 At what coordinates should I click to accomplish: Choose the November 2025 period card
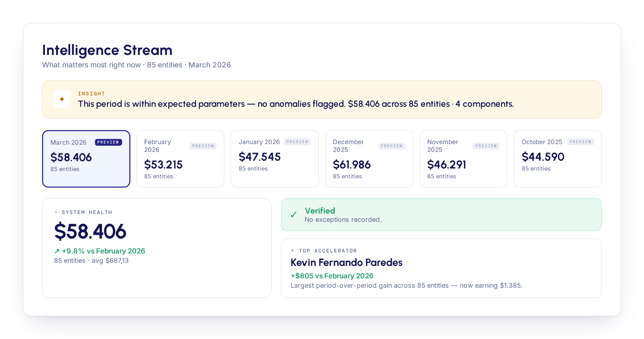pos(464,159)
